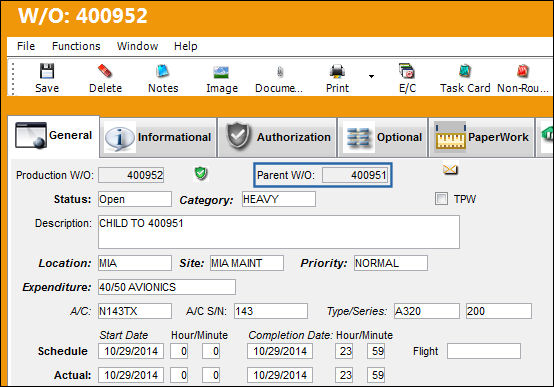554x387 pixels.
Task: Click the Series field showing 200
Action: [499, 311]
